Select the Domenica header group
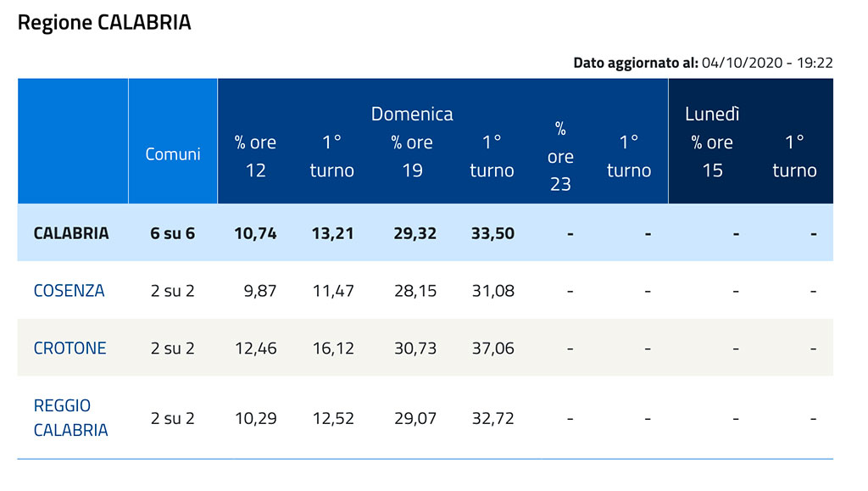This screenshot has width=868, height=491. coord(412,114)
